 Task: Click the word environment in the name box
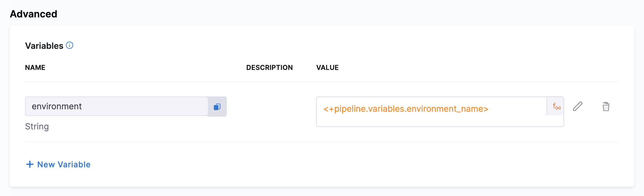tap(57, 106)
